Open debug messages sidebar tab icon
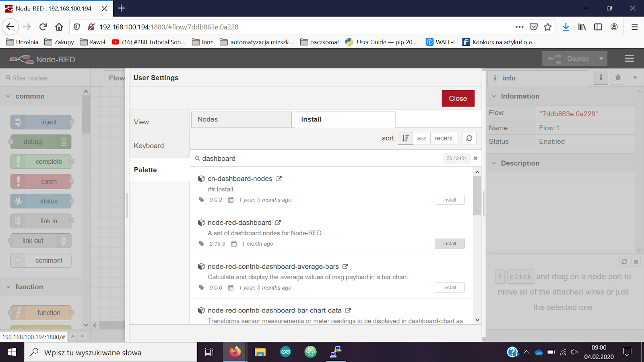This screenshot has width=644, height=362. click(618, 78)
